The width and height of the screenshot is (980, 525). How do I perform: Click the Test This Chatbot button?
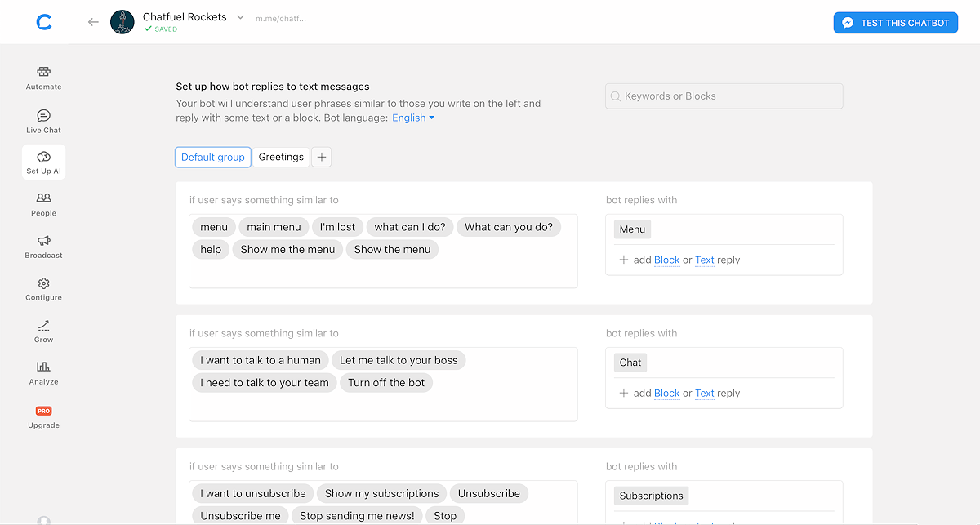(x=895, y=23)
